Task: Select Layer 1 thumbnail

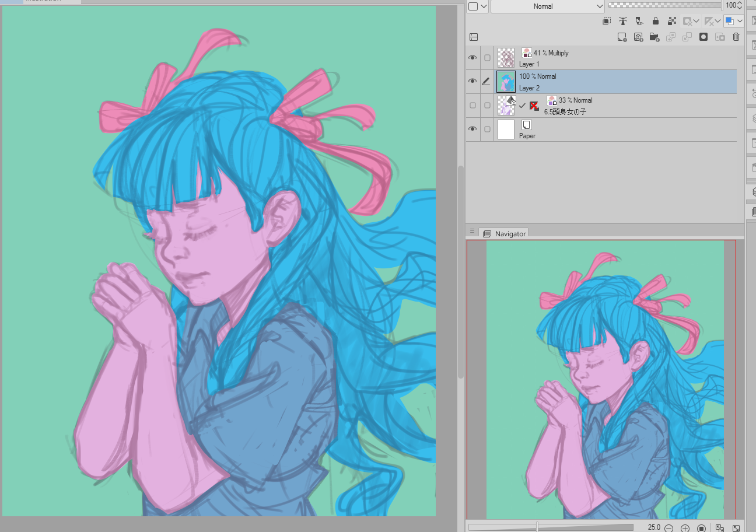Action: click(x=506, y=58)
